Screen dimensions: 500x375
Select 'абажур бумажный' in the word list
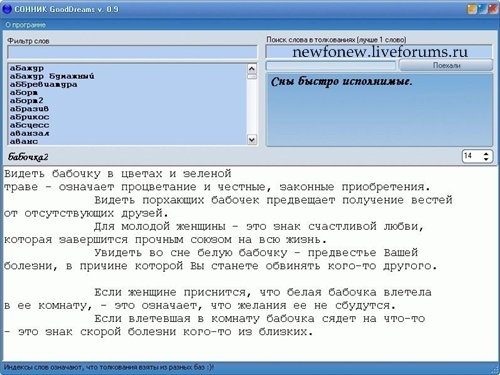point(52,76)
